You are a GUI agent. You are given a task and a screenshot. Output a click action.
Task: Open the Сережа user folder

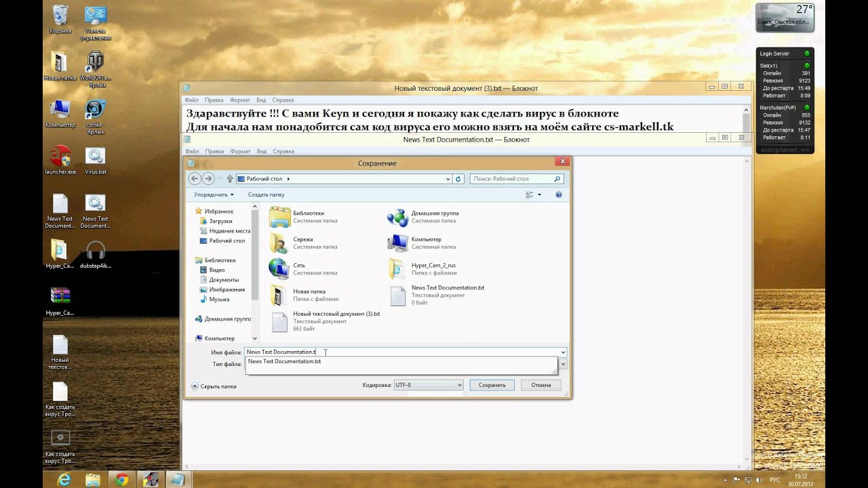click(x=303, y=243)
